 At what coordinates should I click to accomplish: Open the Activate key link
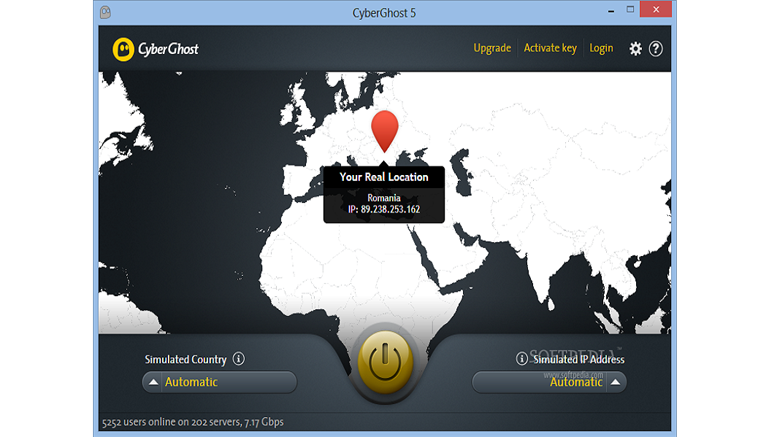550,48
